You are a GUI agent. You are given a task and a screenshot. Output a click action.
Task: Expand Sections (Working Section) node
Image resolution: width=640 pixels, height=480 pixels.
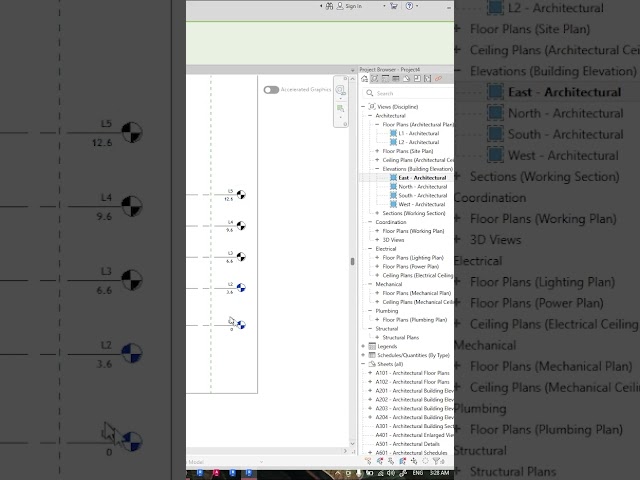[x=377, y=213]
